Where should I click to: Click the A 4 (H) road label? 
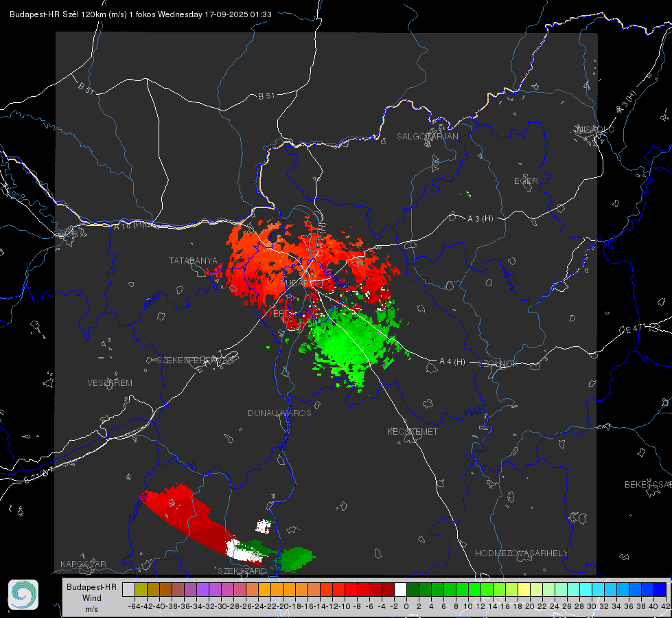452,362
